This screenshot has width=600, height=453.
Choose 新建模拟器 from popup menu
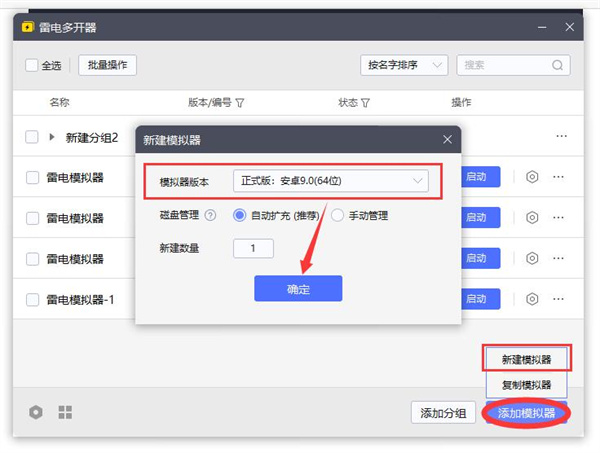525,358
